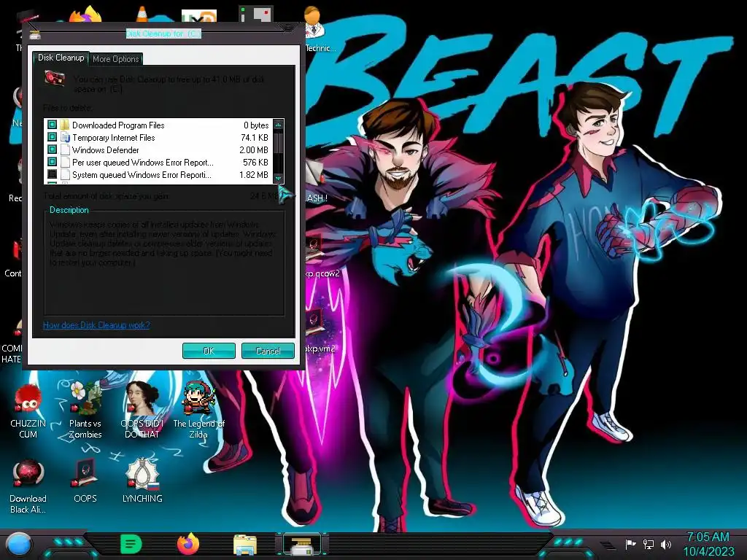
Task: Select the Downloaded Program Files row text
Action: point(118,125)
